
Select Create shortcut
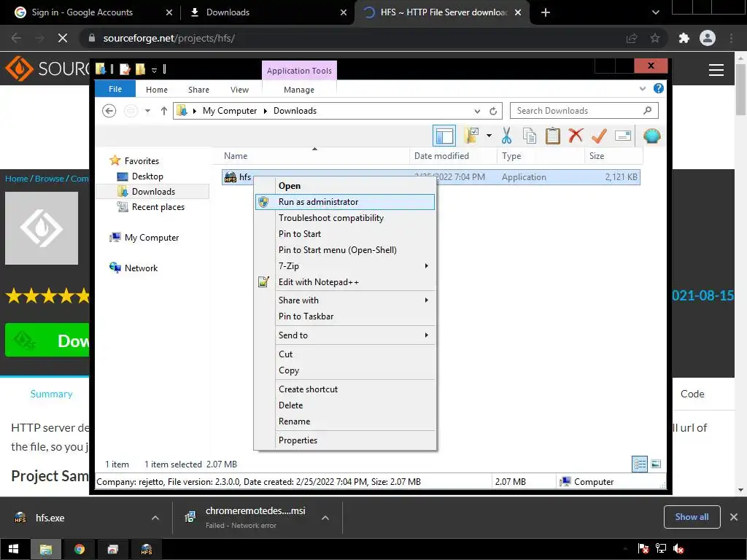pos(345,389)
